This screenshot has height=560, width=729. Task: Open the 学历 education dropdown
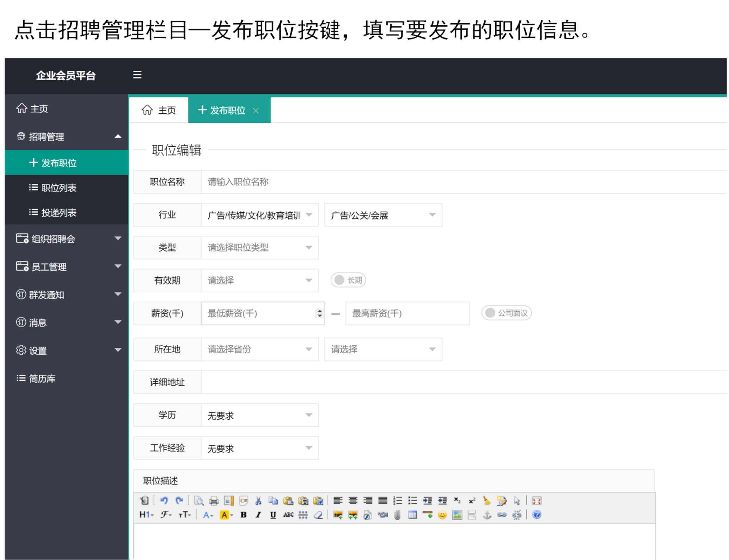pos(260,415)
